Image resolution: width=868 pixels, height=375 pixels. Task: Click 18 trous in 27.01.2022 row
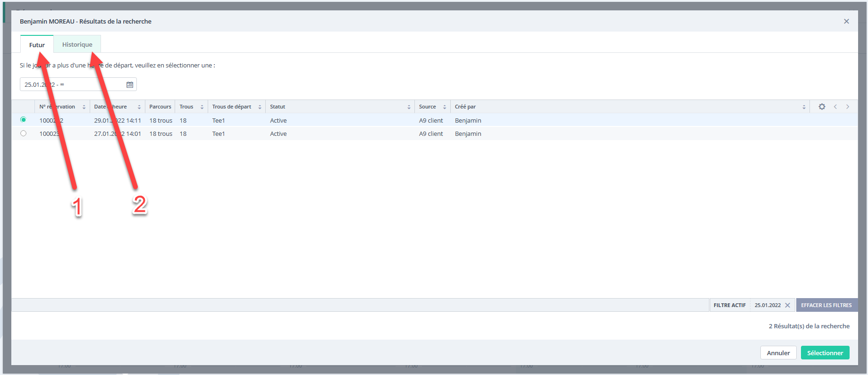pos(161,133)
